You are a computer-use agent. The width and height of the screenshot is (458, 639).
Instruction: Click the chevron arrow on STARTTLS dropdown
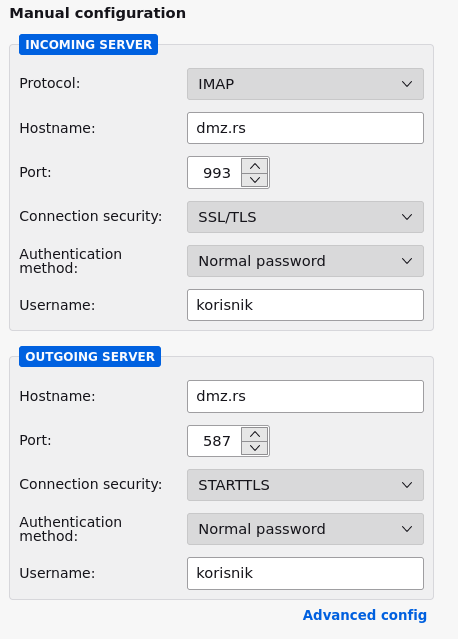pos(407,485)
